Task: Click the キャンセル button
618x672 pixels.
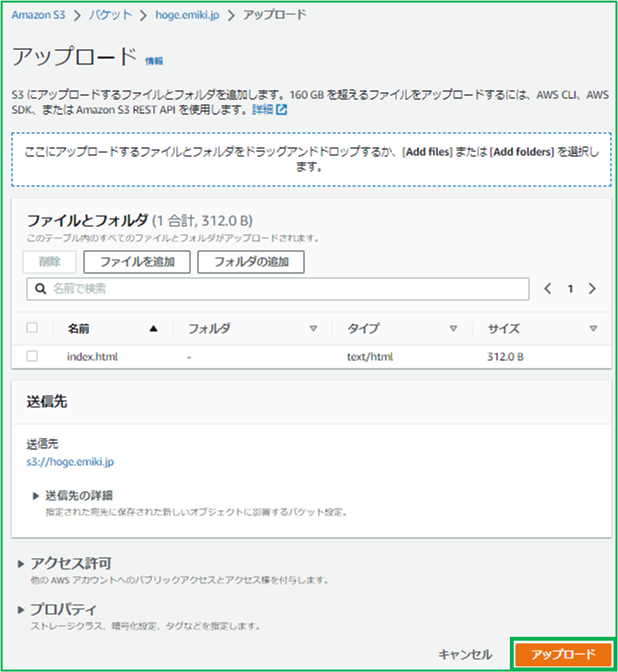Action: point(465,655)
